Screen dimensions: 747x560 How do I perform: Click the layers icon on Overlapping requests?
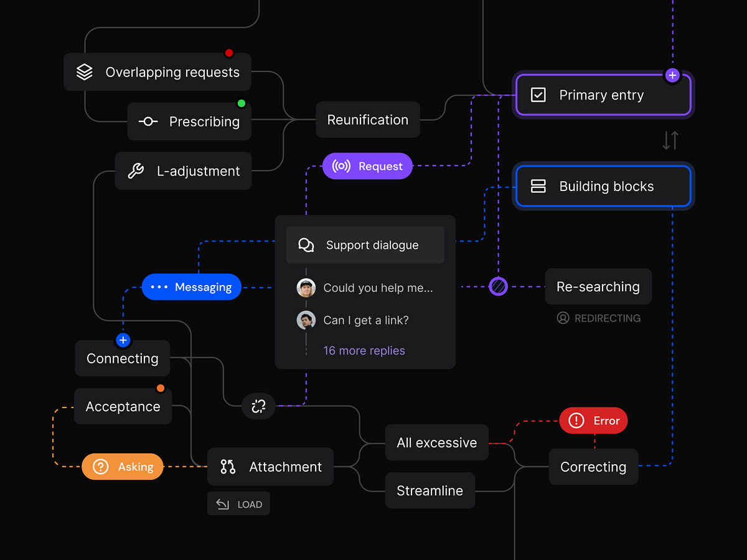(x=83, y=72)
